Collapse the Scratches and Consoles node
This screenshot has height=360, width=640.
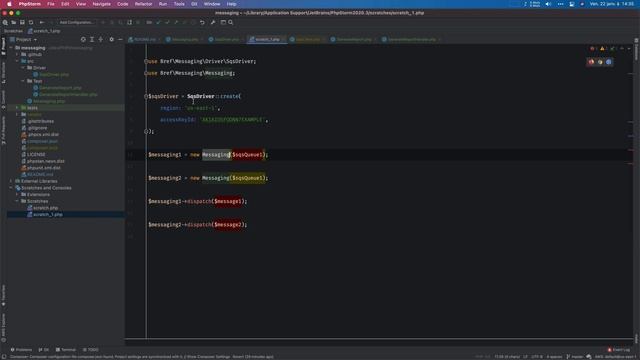(11, 188)
